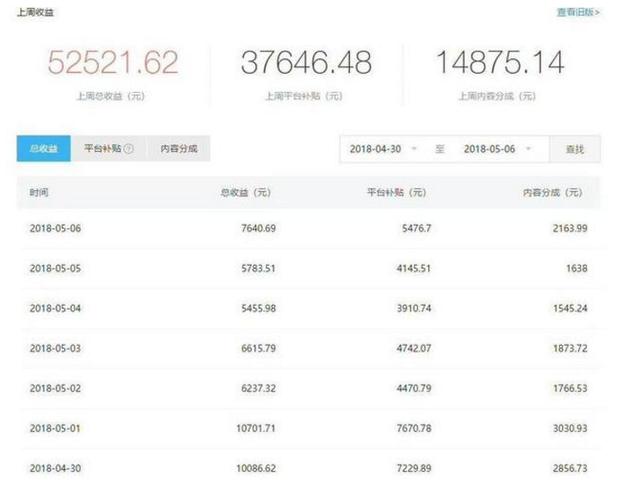This screenshot has width=640, height=489.
Task: Click content share value 2163.99
Action: (x=570, y=228)
